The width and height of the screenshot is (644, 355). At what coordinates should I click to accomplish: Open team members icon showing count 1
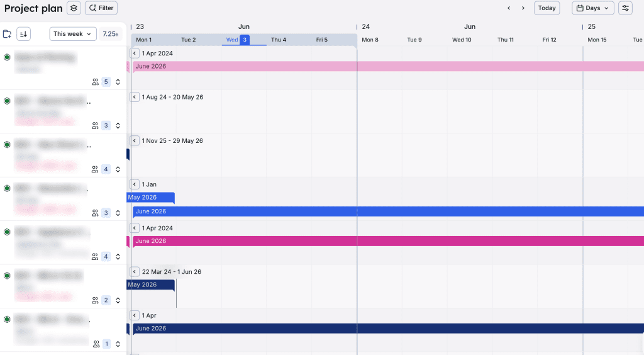pos(96,344)
